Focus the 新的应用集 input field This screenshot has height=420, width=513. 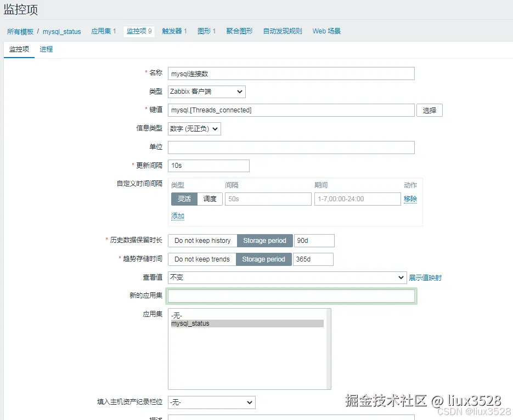coord(291,296)
